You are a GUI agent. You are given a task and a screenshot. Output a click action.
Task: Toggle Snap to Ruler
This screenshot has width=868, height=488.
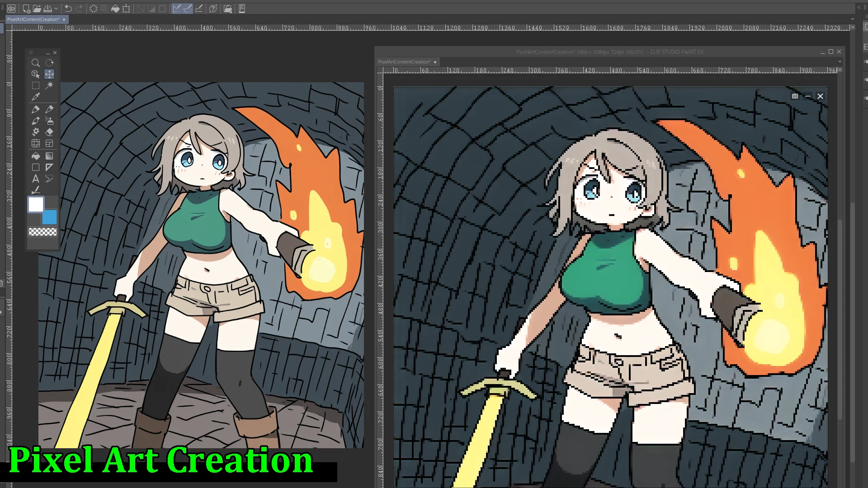pyautogui.click(x=177, y=9)
